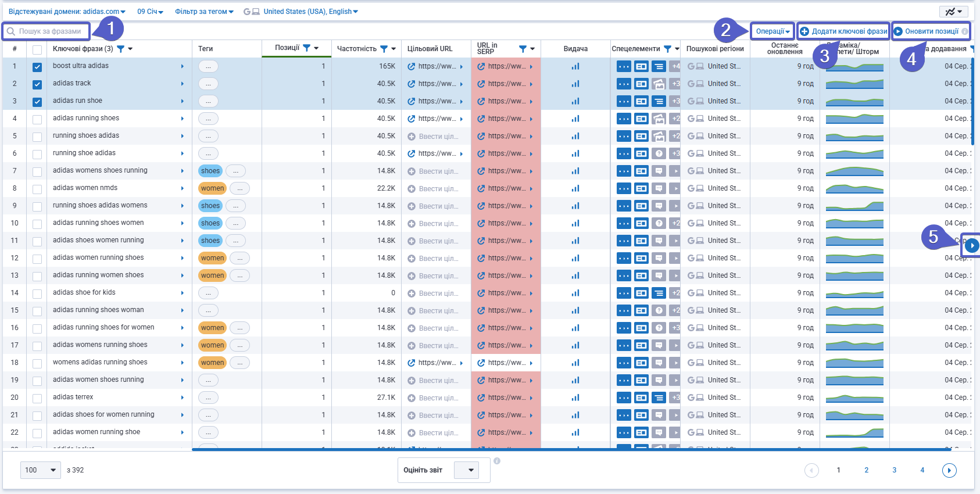Select the adidas running shoes row checkbox
This screenshot has height=494, width=980.
37,119
